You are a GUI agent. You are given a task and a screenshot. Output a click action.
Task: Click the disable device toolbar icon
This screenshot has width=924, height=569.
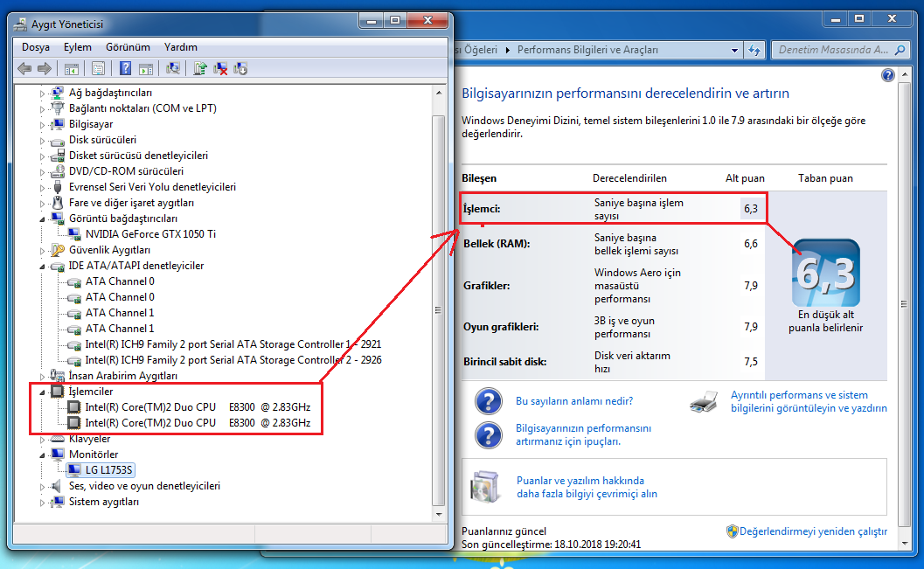(240, 69)
